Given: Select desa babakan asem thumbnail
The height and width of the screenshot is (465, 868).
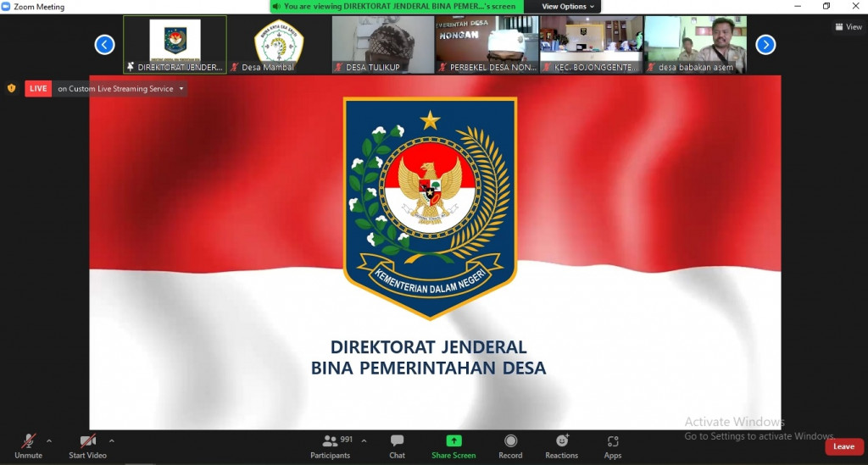Looking at the screenshot, I should [695, 44].
